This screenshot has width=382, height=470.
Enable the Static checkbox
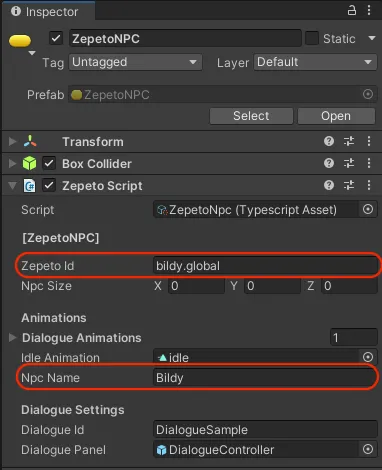click(312, 38)
